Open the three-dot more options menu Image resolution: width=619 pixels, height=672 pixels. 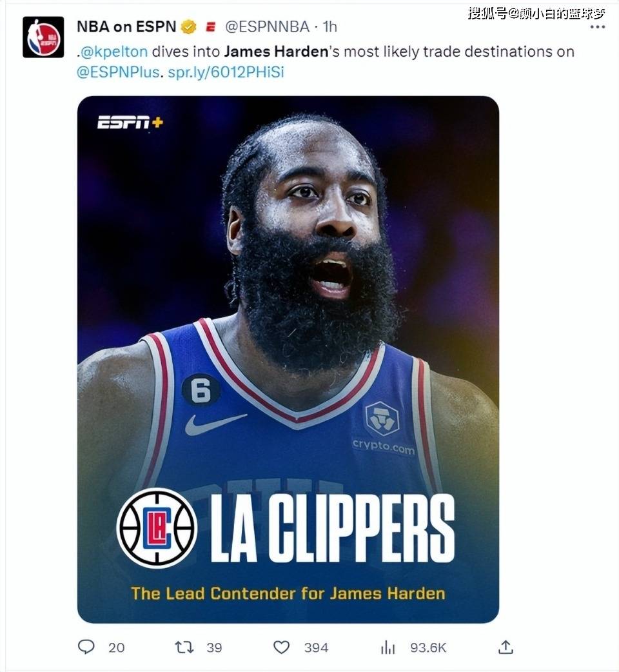click(x=598, y=27)
